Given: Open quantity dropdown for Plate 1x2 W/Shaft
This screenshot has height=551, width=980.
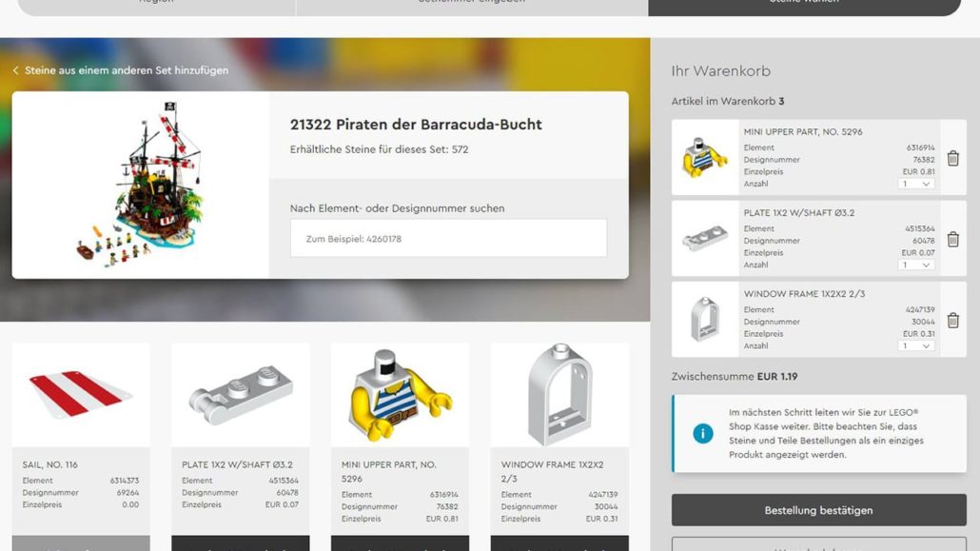Looking at the screenshot, I should pos(915,266).
